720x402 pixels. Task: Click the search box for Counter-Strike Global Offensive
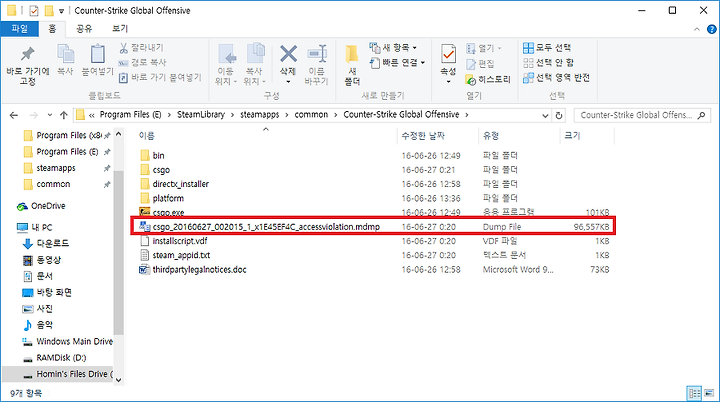click(x=642, y=115)
